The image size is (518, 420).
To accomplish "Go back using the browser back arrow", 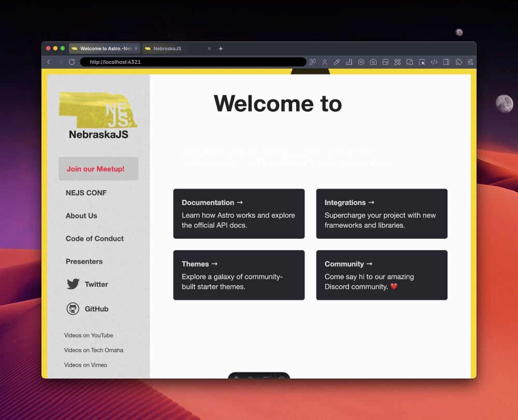I will pos(49,62).
